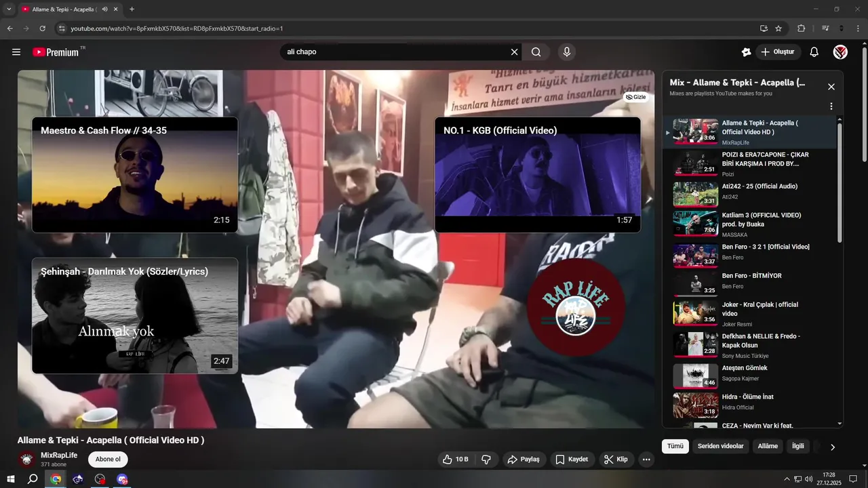This screenshot has height=488, width=868.
Task: Open Windows taskbar search
Action: 33,479
